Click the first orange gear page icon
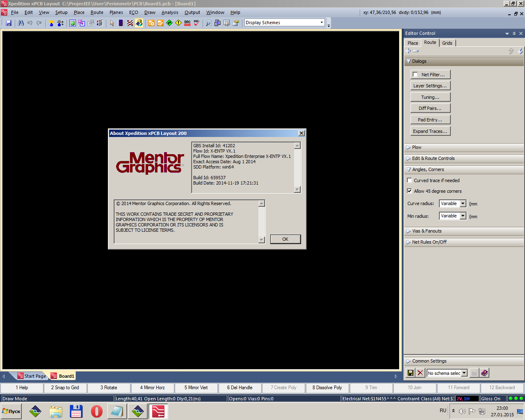The height and width of the screenshot is (420, 525). click(x=151, y=23)
